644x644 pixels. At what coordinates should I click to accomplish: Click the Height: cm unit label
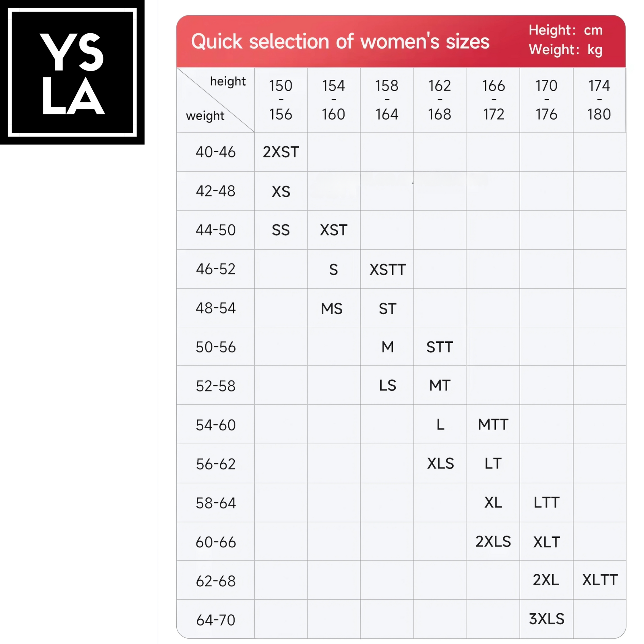click(x=566, y=30)
